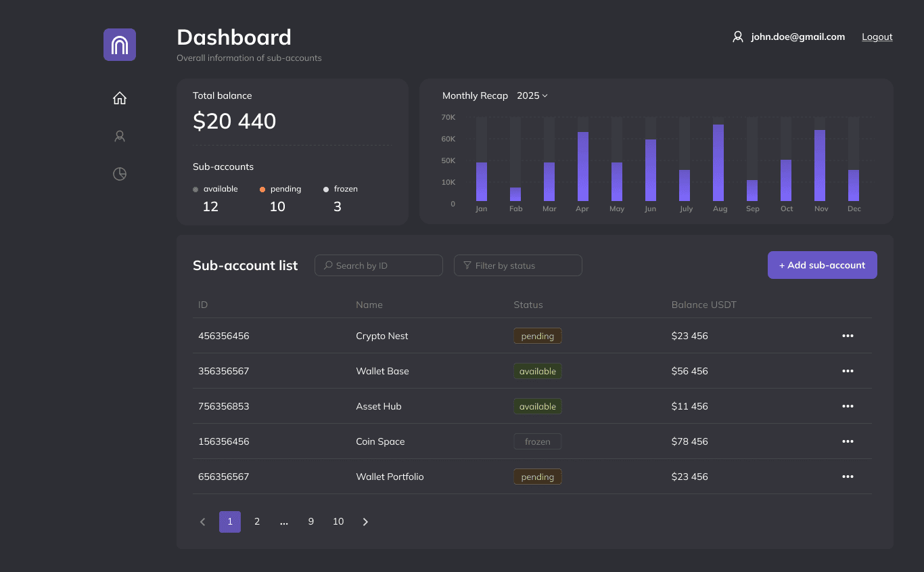Open actions menu for Asset Hub row
The height and width of the screenshot is (572, 924).
848,406
